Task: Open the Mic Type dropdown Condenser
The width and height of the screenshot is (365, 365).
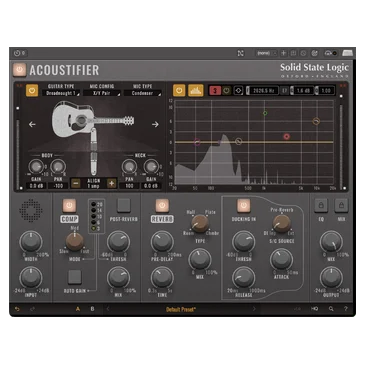Action: click(x=142, y=93)
